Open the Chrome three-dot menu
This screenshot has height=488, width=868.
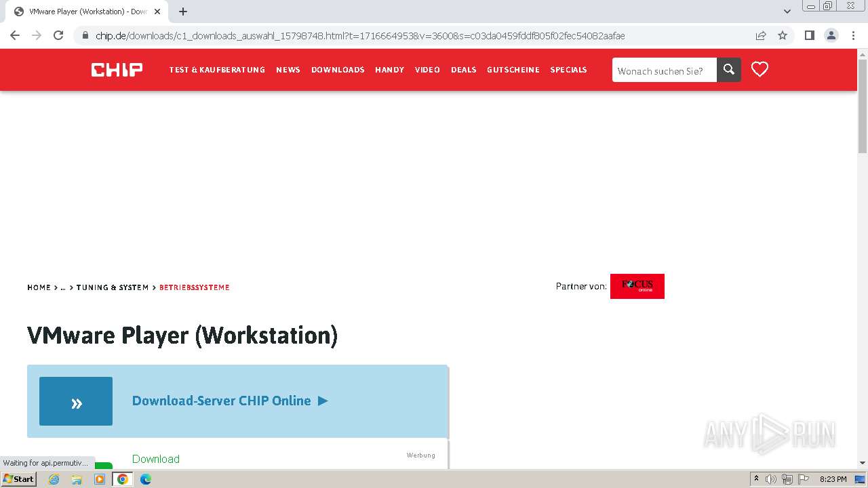click(853, 35)
